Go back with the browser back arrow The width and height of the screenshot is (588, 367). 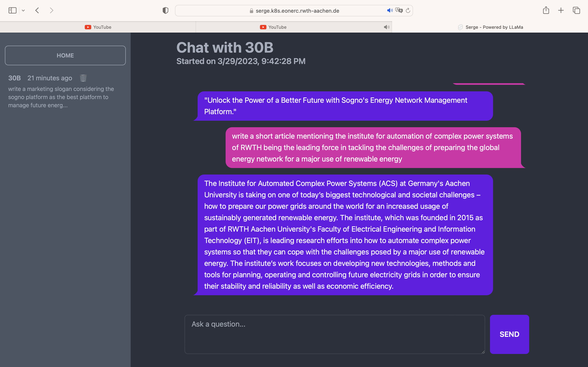(x=37, y=10)
